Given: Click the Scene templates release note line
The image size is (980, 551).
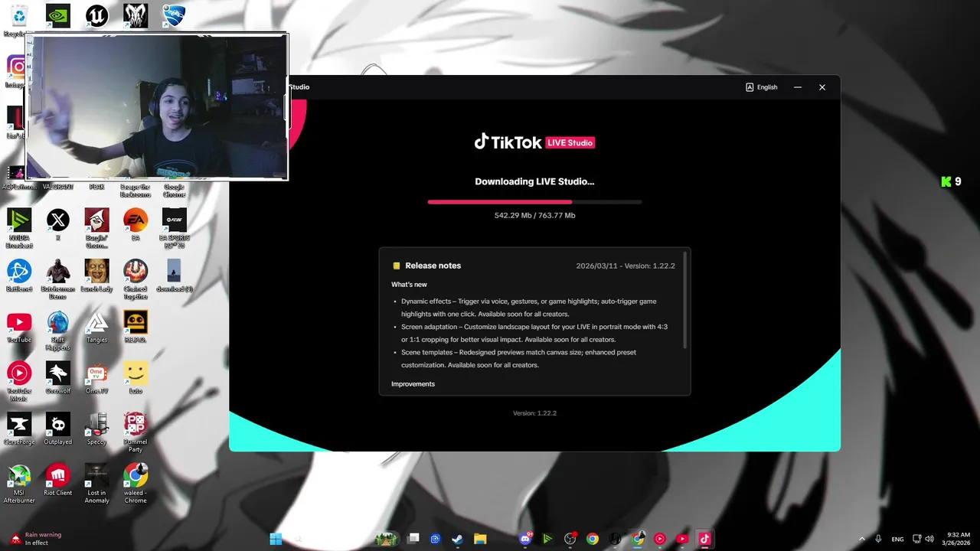Looking at the screenshot, I should [518, 359].
